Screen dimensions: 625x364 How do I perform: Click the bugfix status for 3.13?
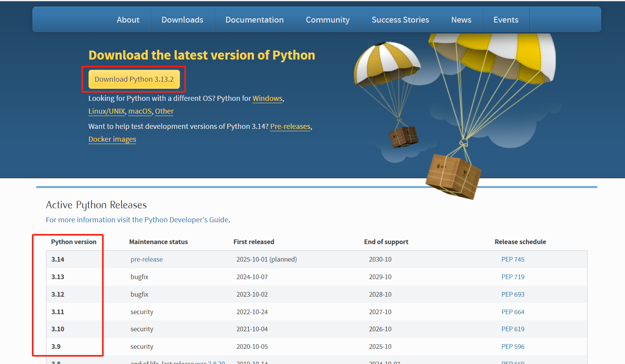(x=139, y=277)
